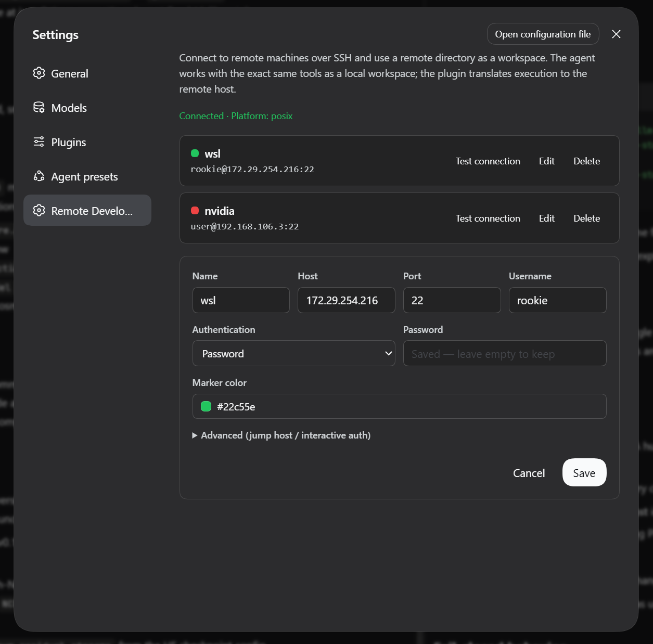
Task: Click the Models database icon
Action: [39, 107]
